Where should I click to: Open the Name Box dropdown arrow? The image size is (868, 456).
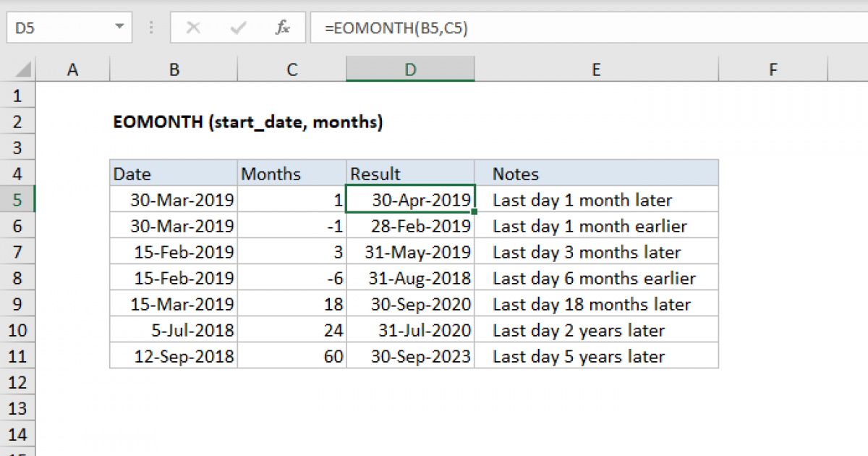[x=122, y=28]
